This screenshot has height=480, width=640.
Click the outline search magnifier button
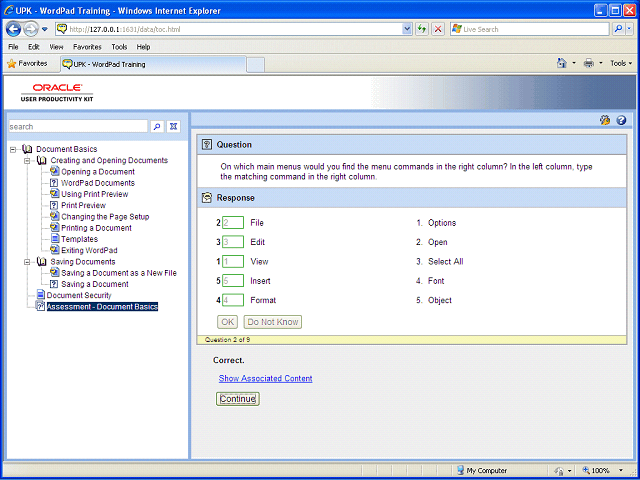pos(157,127)
